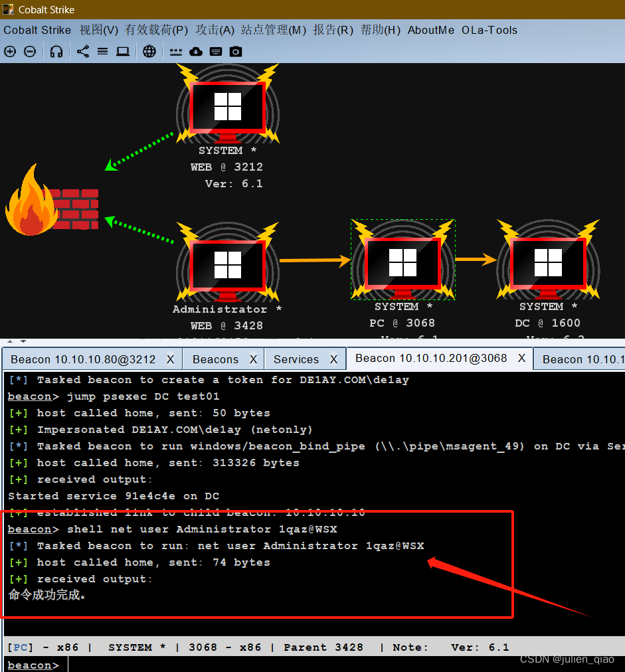Screen dimensions: 625x672
Task: Open the web globe icon in toolbar
Action: coord(149,52)
